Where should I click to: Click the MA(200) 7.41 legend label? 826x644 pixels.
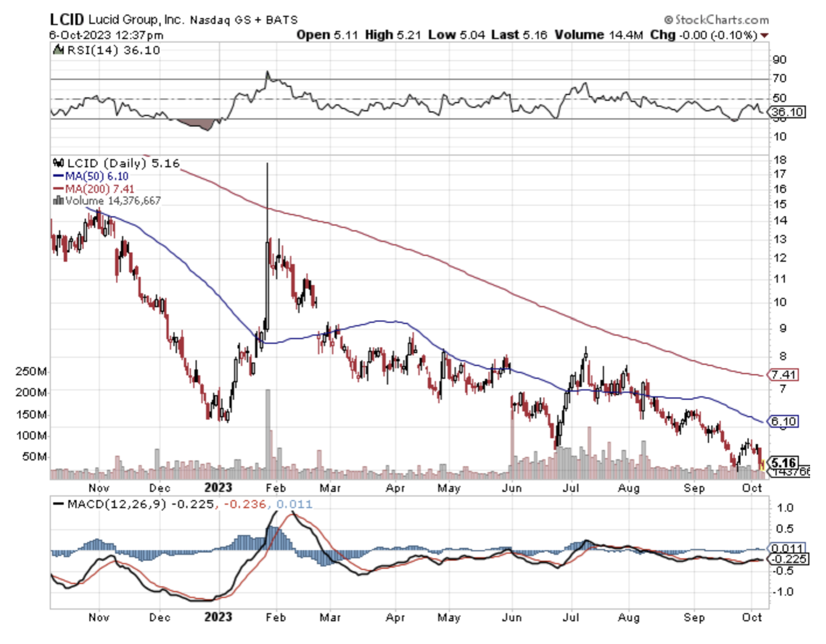(99, 189)
